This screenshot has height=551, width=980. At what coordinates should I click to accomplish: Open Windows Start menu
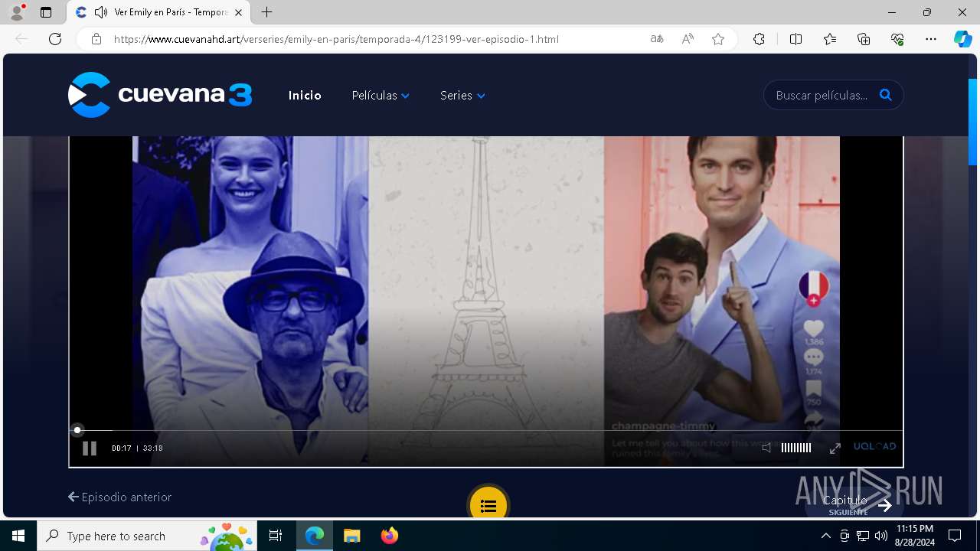18,536
